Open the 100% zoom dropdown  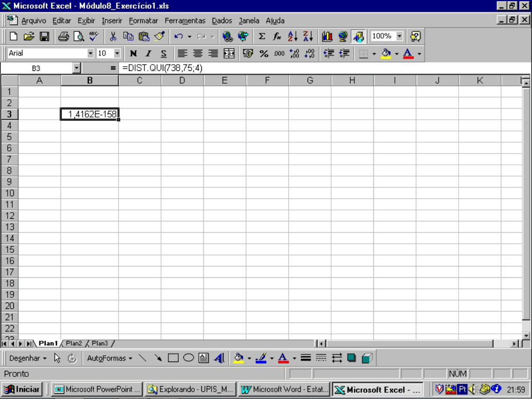[x=400, y=36]
